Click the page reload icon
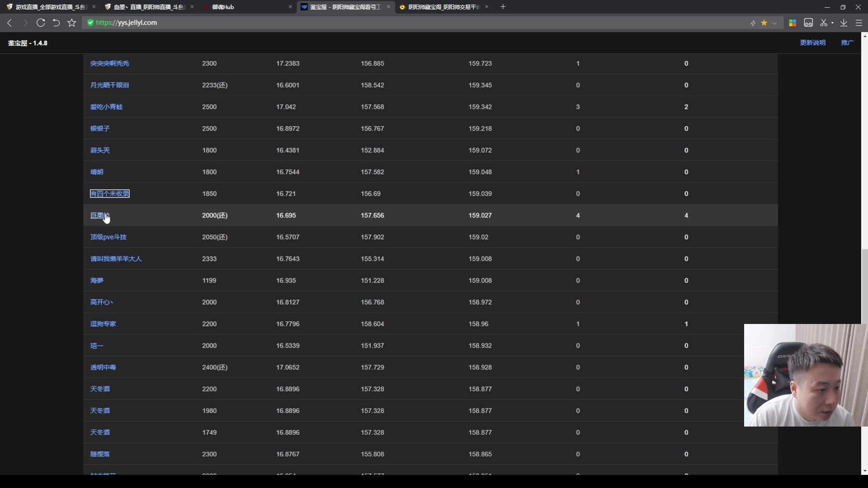868x488 pixels. point(41,23)
